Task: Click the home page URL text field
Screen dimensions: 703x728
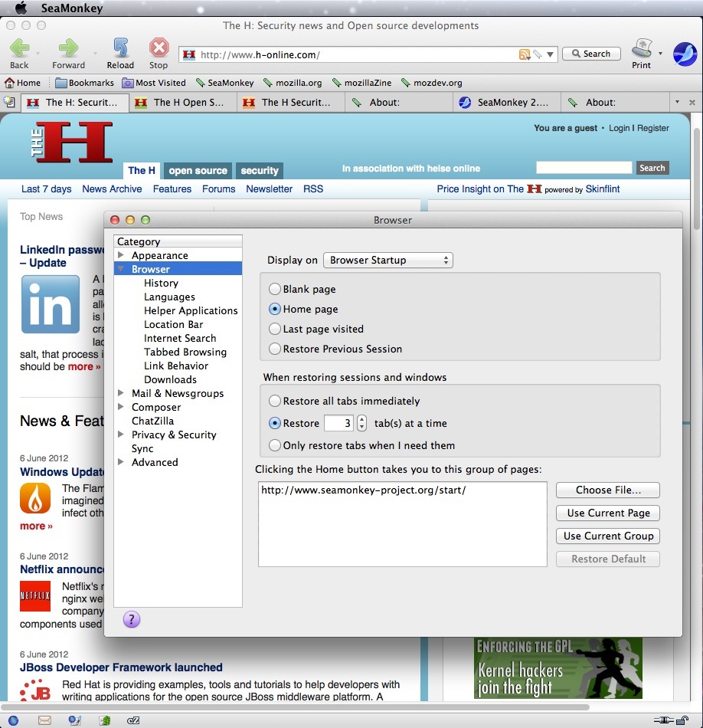Action: (403, 523)
